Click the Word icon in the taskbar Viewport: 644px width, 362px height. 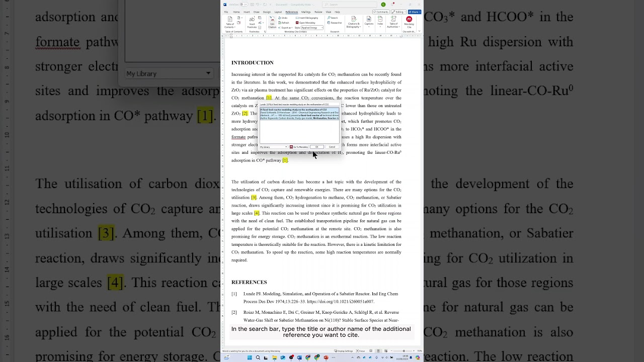tap(299, 357)
